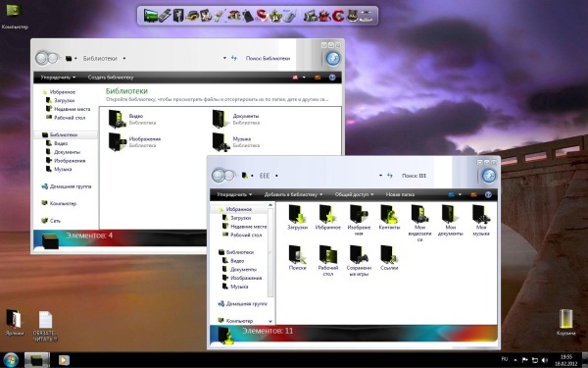This screenshot has height=368, width=588.
Task: Open the Общий доступ dropdown
Action: point(354,194)
